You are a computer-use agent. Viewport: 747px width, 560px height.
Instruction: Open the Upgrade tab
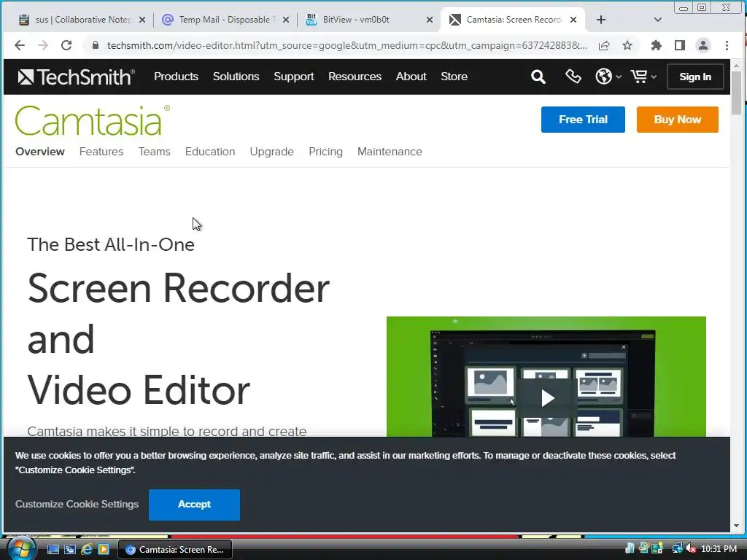pos(271,152)
